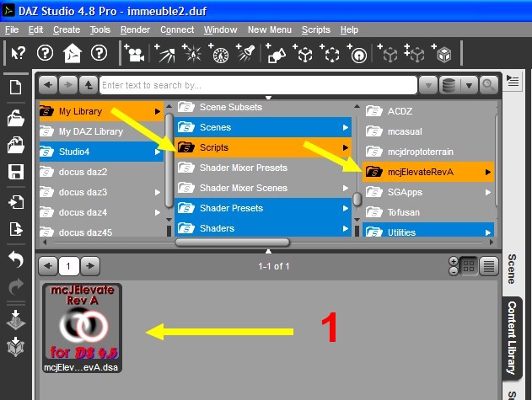Click the database filter icon

point(449,85)
